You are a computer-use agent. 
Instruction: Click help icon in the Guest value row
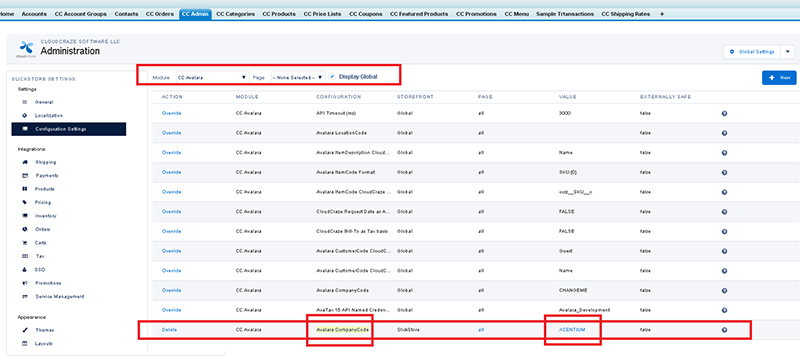(x=724, y=251)
